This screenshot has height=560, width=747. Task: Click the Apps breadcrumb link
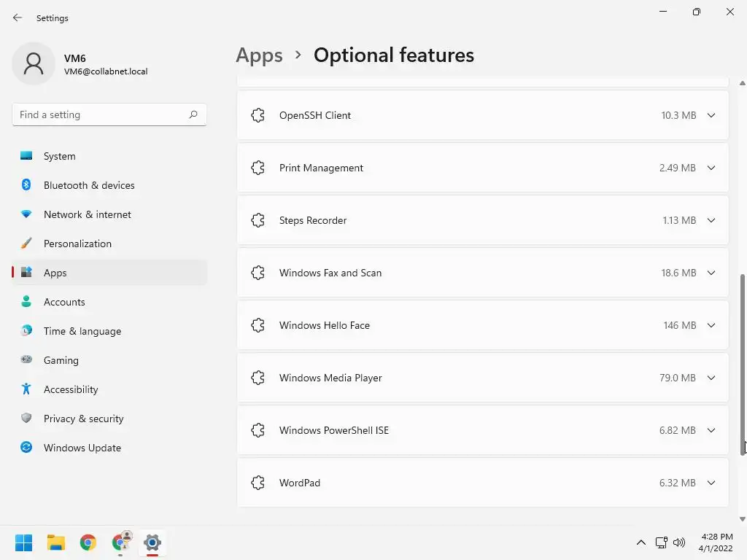point(259,55)
